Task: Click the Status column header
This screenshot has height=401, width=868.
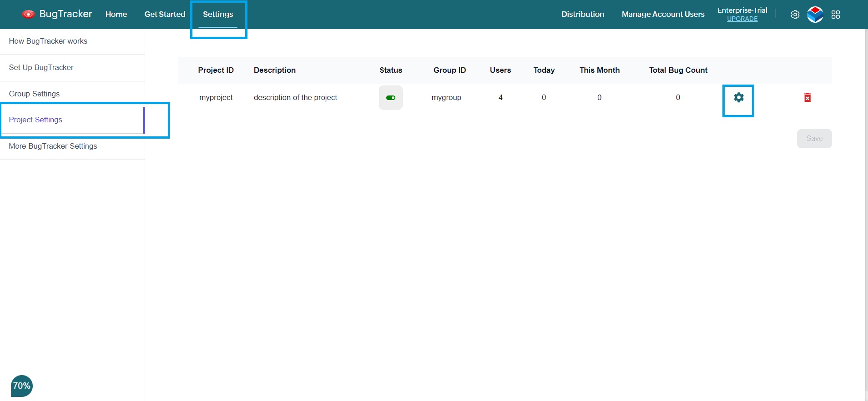Action: coord(391,70)
